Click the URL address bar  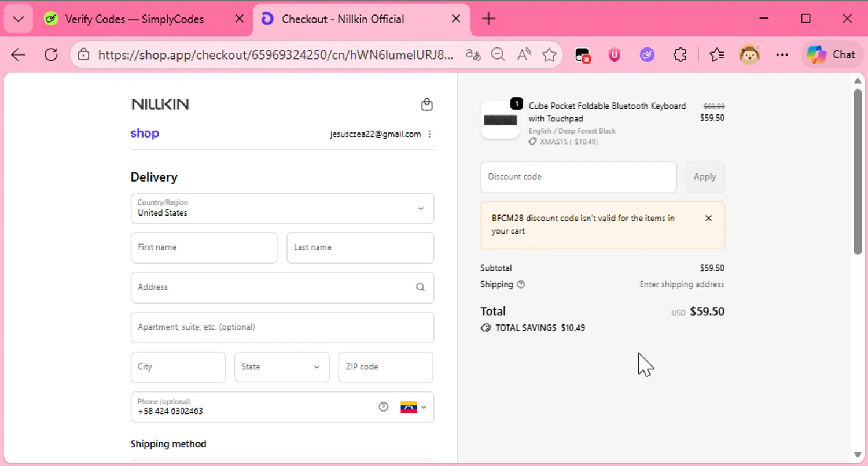point(277,55)
